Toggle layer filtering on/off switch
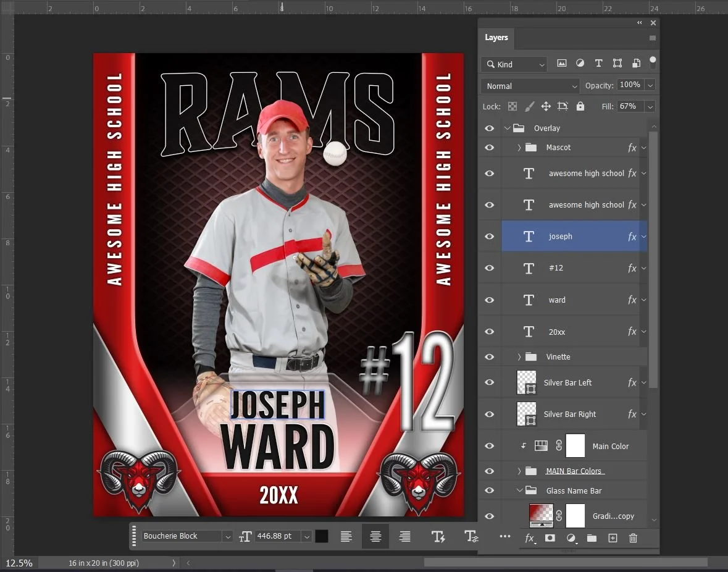The height and width of the screenshot is (572, 728). click(653, 62)
